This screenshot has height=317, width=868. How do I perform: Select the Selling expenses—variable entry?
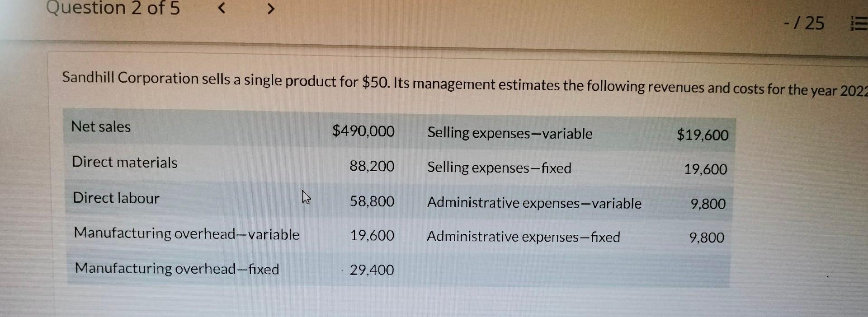click(510, 133)
